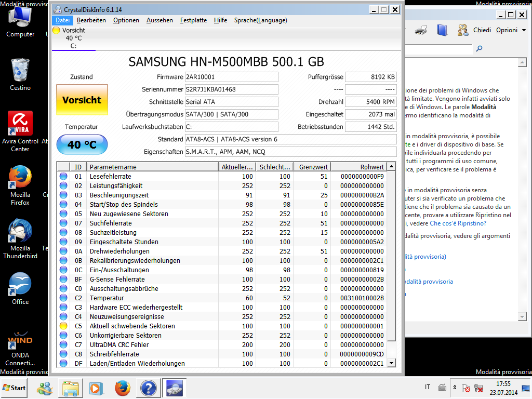The width and height of the screenshot is (532, 399).
Task: Click the Help window search field
Action: 438,49
